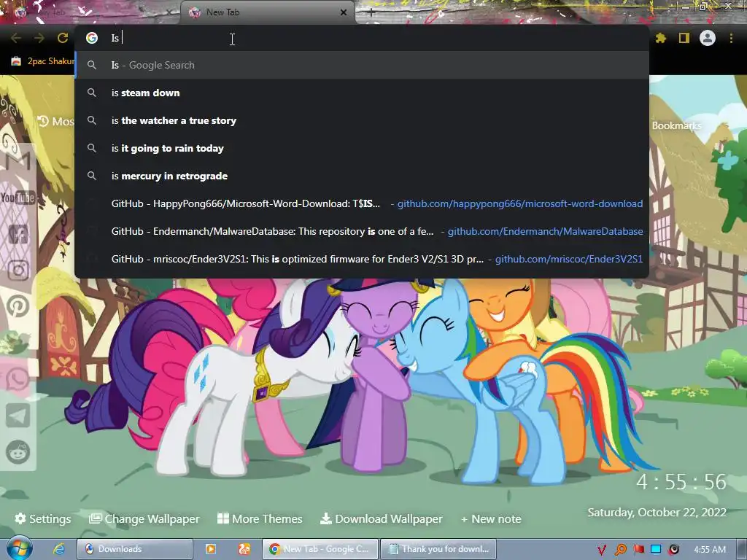Add a note with New note
The height and width of the screenshot is (560, 747).
pos(491,518)
